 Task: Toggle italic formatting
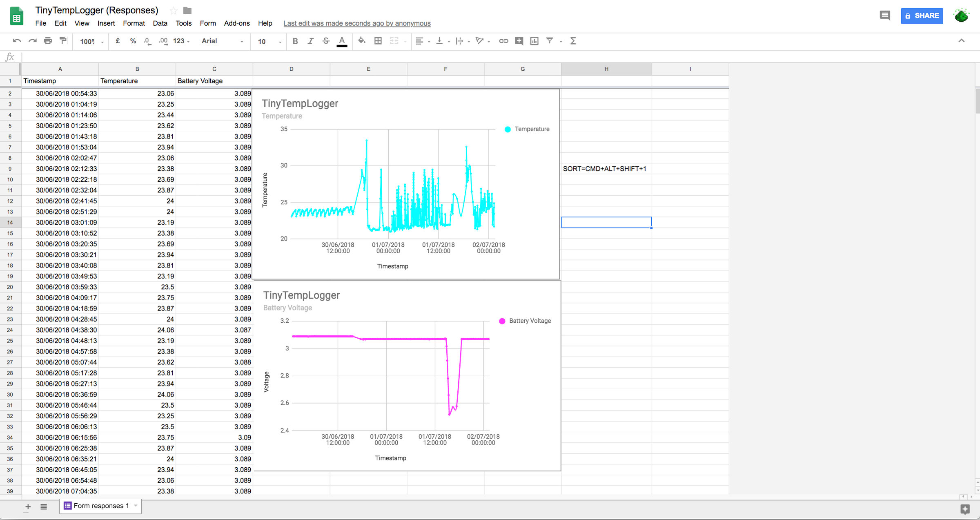tap(310, 41)
